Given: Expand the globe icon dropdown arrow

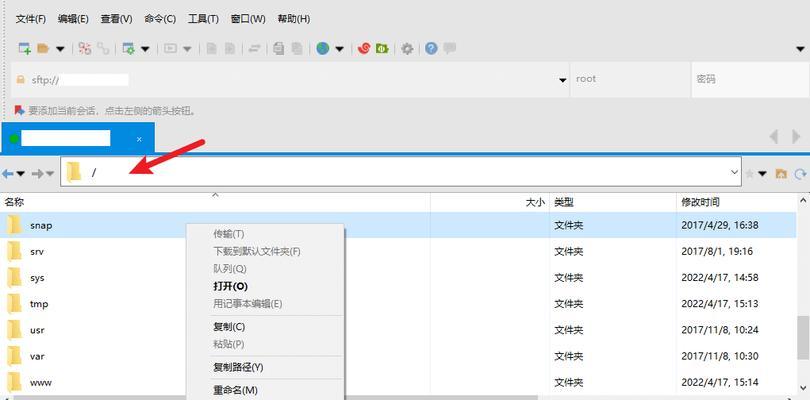Looking at the screenshot, I should pyautogui.click(x=339, y=49).
